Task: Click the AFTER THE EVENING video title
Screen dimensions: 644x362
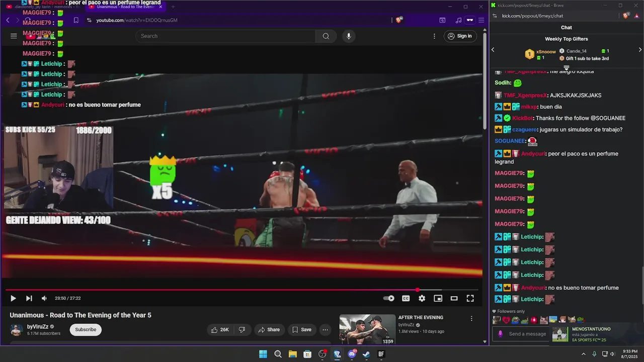Action: (421, 317)
